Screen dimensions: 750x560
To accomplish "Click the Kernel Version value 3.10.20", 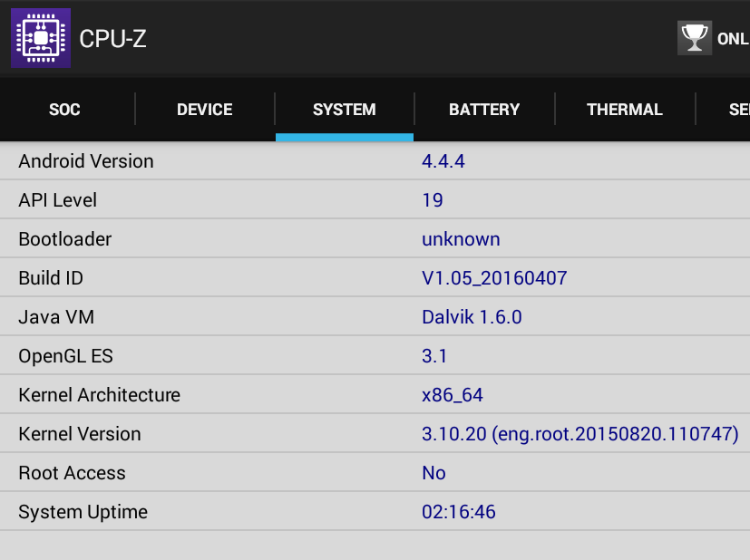I will 580,434.
